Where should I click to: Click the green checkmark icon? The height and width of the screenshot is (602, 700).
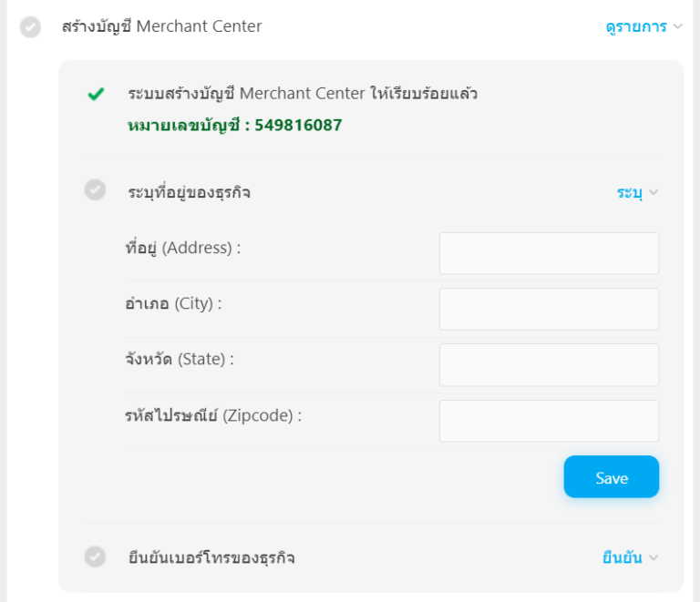tap(96, 94)
